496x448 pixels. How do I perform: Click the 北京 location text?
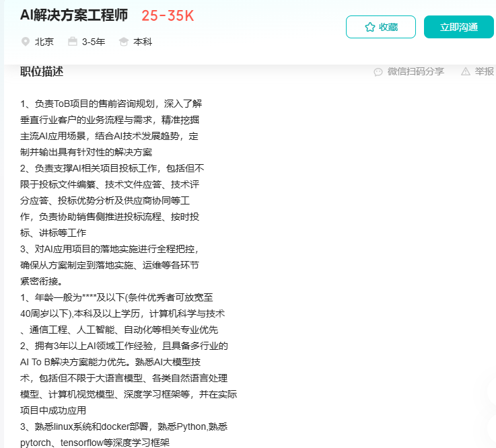[x=44, y=42]
